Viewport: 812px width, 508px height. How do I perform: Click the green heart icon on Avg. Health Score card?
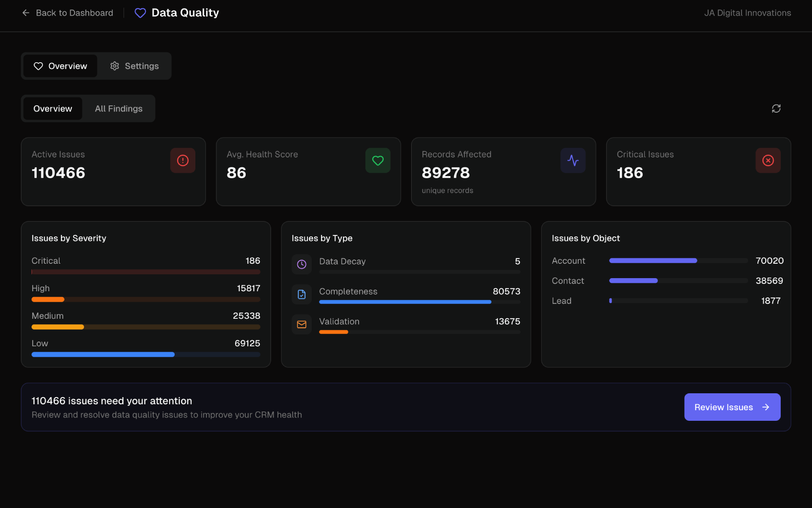377,160
